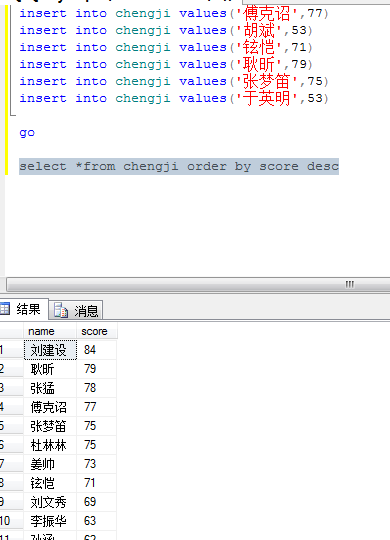Select score cell 78
390x540 pixels.
(x=96, y=388)
